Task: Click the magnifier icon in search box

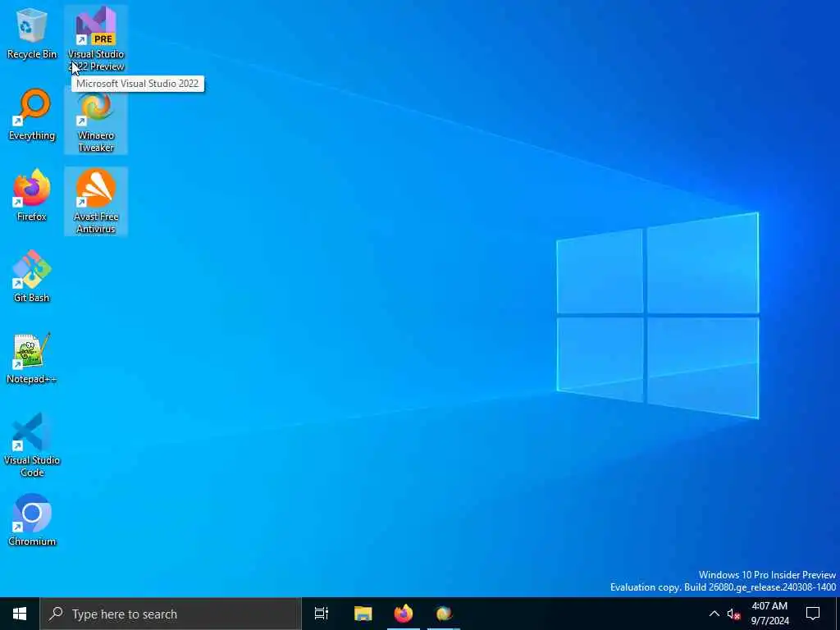Action: pyautogui.click(x=56, y=614)
